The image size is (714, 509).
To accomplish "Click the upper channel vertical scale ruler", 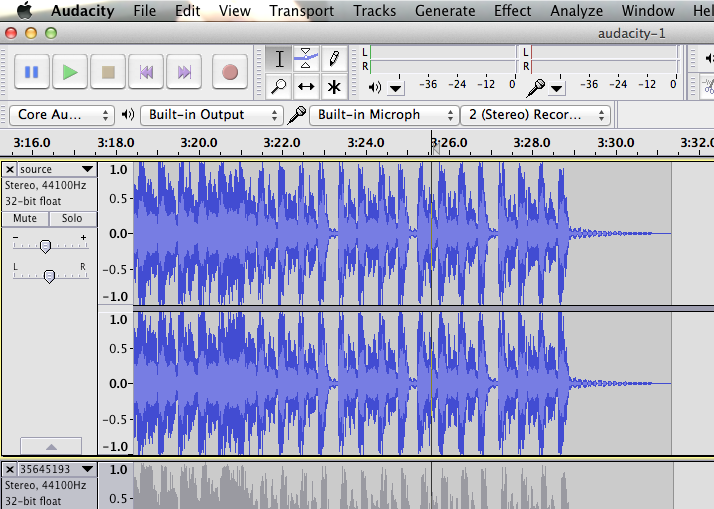I will [x=116, y=234].
